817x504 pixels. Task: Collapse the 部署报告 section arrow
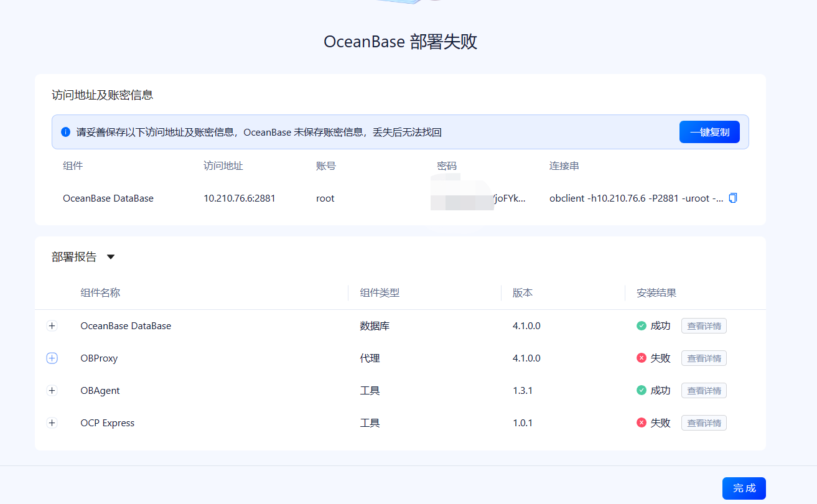[111, 257]
